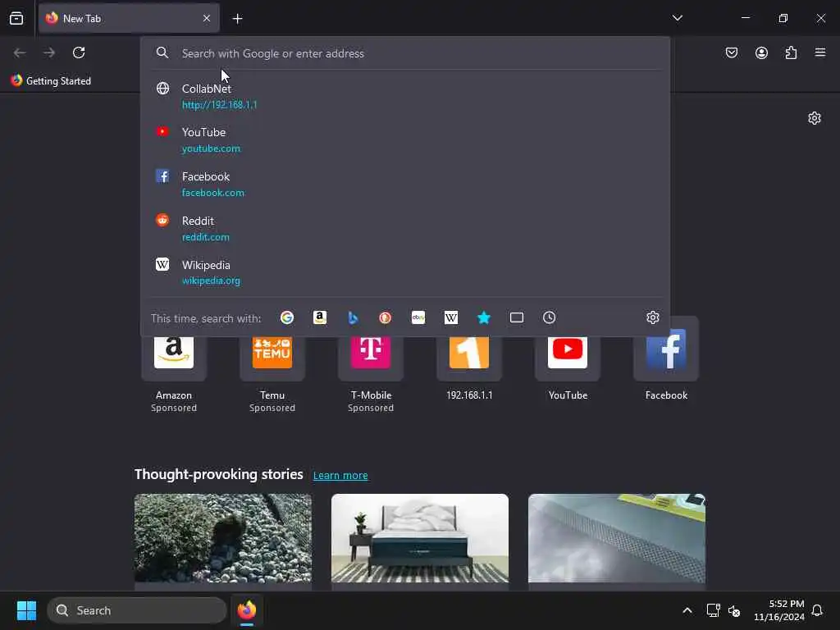The height and width of the screenshot is (630, 840).
Task: Search this time with Wikipedia icon
Action: pos(451,317)
